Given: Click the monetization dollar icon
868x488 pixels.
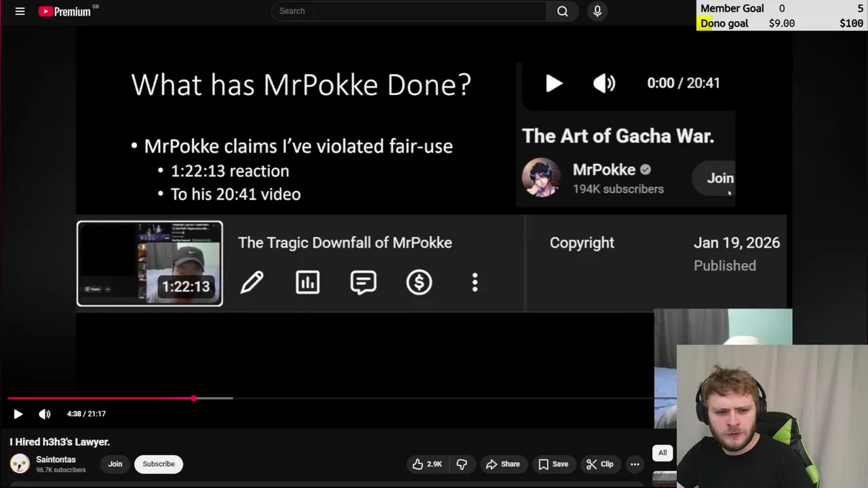Looking at the screenshot, I should 419,283.
